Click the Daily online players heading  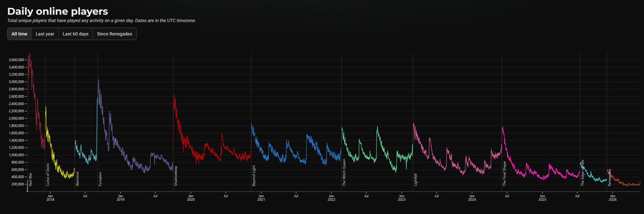pyautogui.click(x=57, y=11)
